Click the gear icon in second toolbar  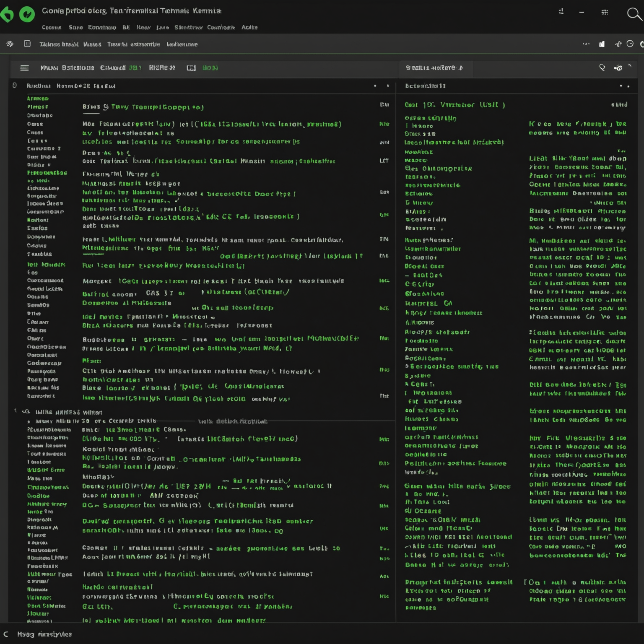(x=10, y=44)
